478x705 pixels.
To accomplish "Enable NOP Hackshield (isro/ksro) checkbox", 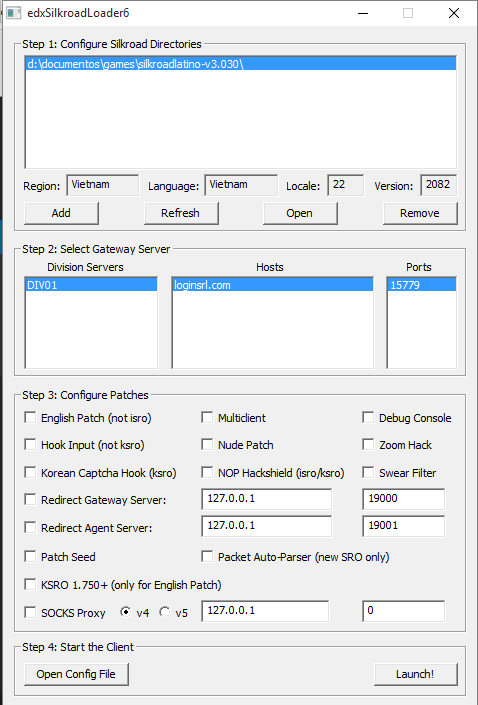I will [207, 473].
